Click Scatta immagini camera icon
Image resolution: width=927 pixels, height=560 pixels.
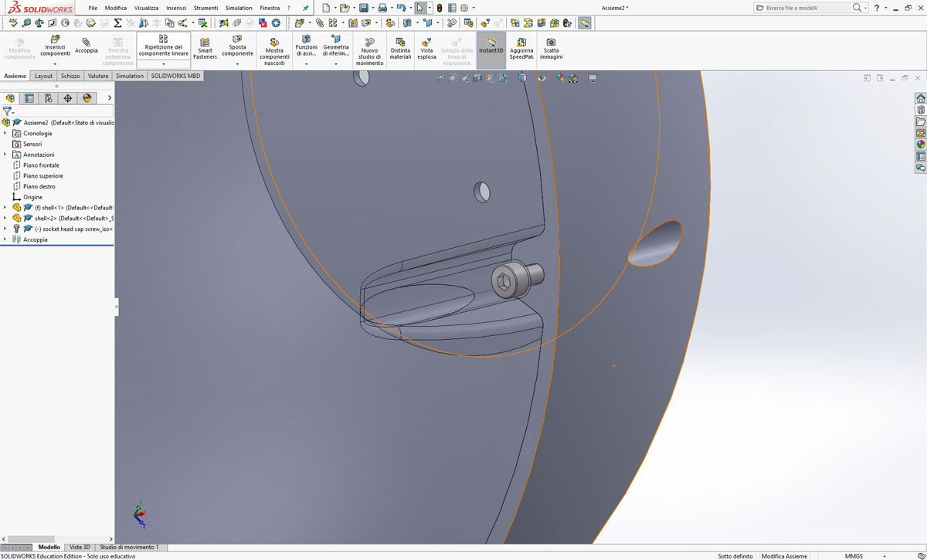click(x=551, y=49)
